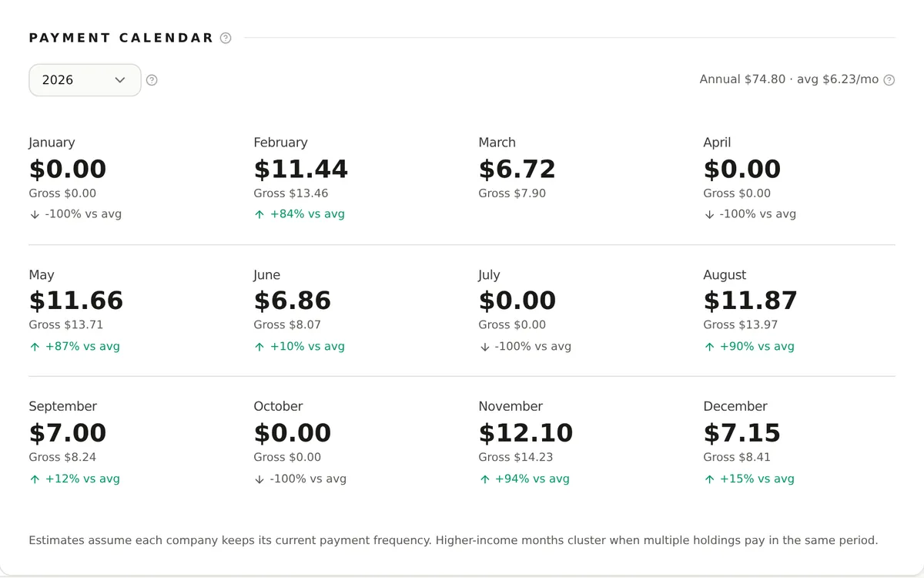Click the September $7.00 amount
Viewport: 924px width, 578px height.
click(68, 433)
